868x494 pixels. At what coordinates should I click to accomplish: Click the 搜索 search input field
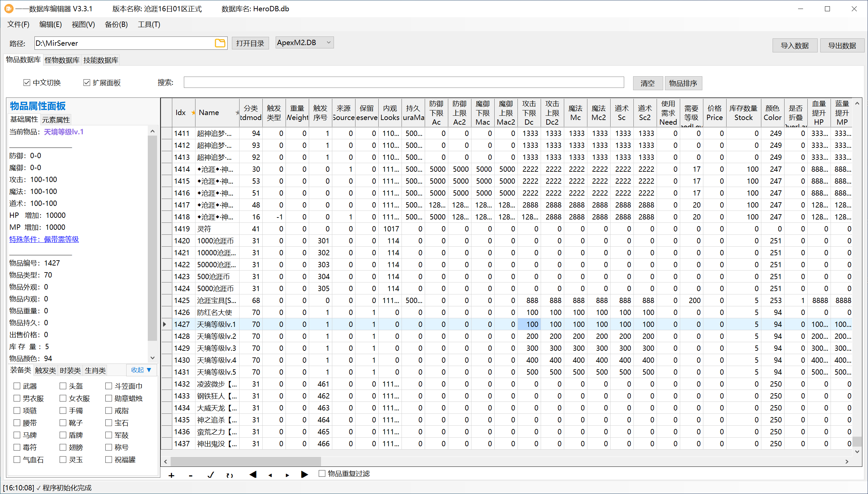(404, 82)
